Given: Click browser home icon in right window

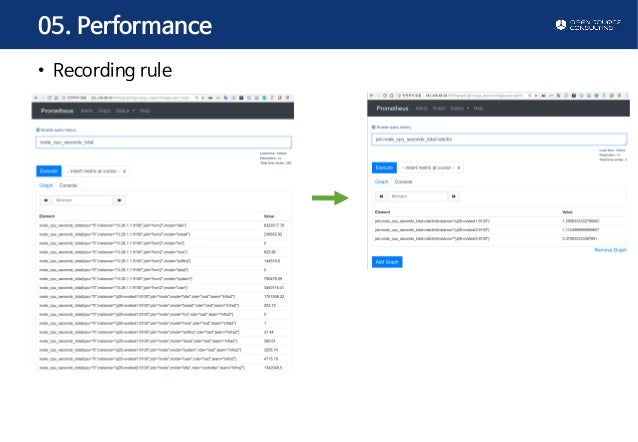Looking at the screenshot, I should click(x=391, y=95).
